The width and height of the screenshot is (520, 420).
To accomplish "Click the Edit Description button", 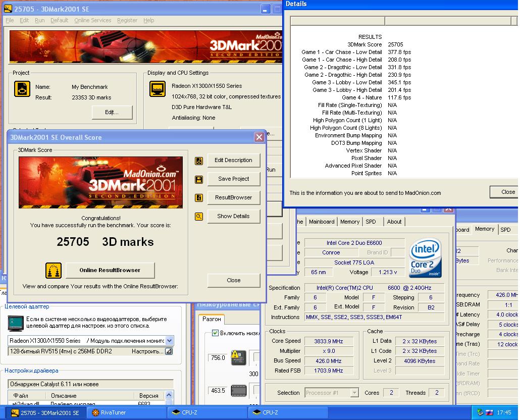I will pyautogui.click(x=233, y=160).
